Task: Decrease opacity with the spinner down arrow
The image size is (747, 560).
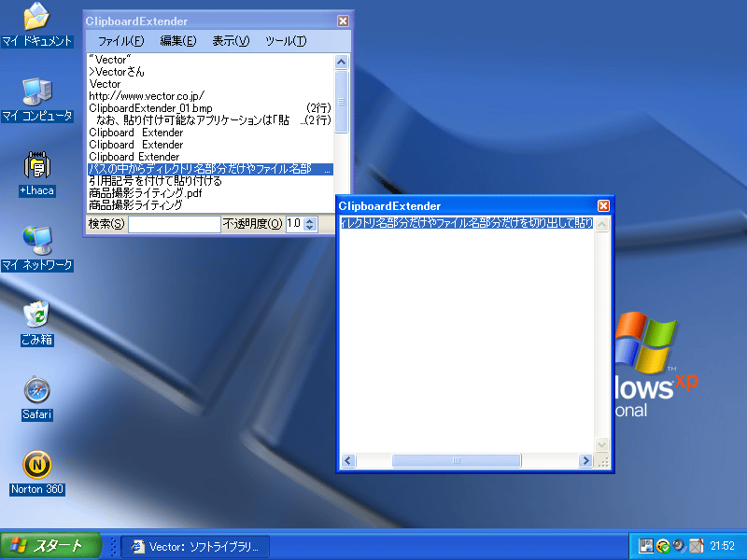Action: (x=310, y=228)
